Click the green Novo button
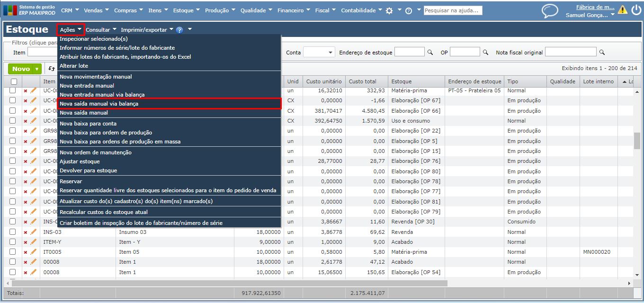This screenshot has width=644, height=303. pyautogui.click(x=21, y=69)
